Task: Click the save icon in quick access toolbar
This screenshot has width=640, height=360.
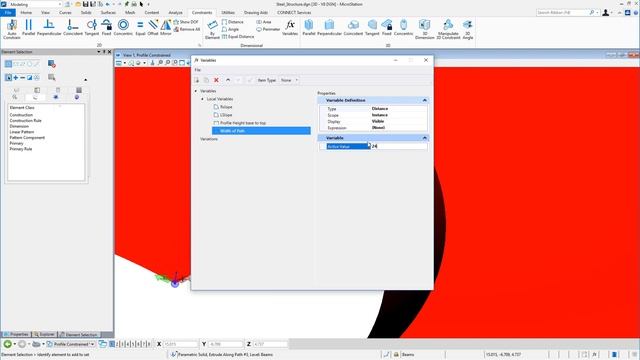Action: click(x=85, y=4)
